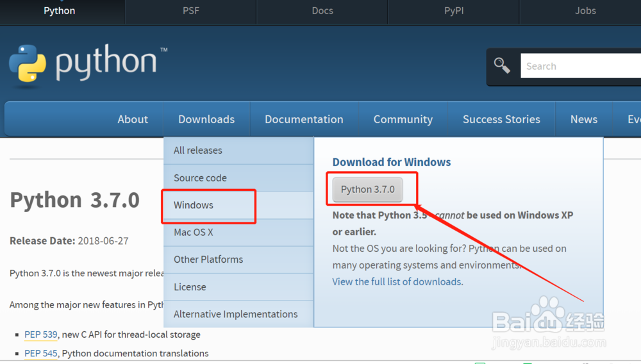Open the Downloads navigation menu
The image size is (641, 364).
(206, 119)
